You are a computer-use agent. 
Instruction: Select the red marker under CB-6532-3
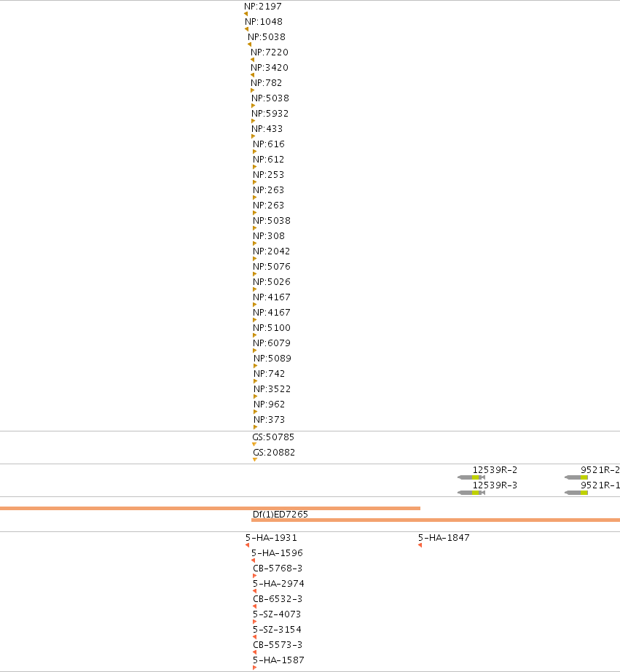tap(254, 606)
